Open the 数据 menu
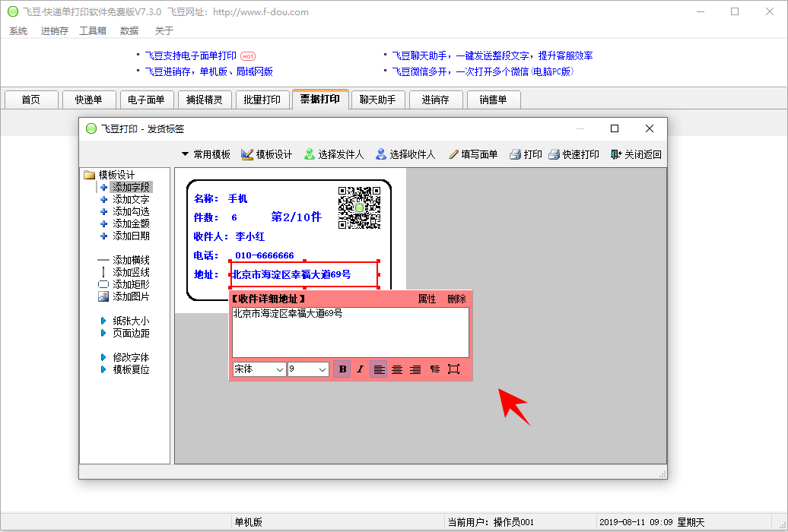This screenshot has width=788, height=532. click(129, 31)
